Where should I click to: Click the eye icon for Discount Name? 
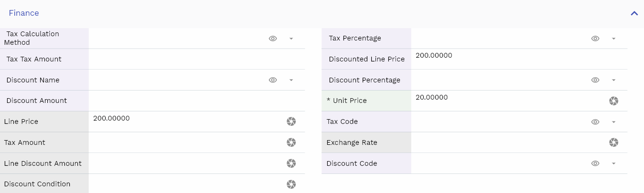click(273, 80)
